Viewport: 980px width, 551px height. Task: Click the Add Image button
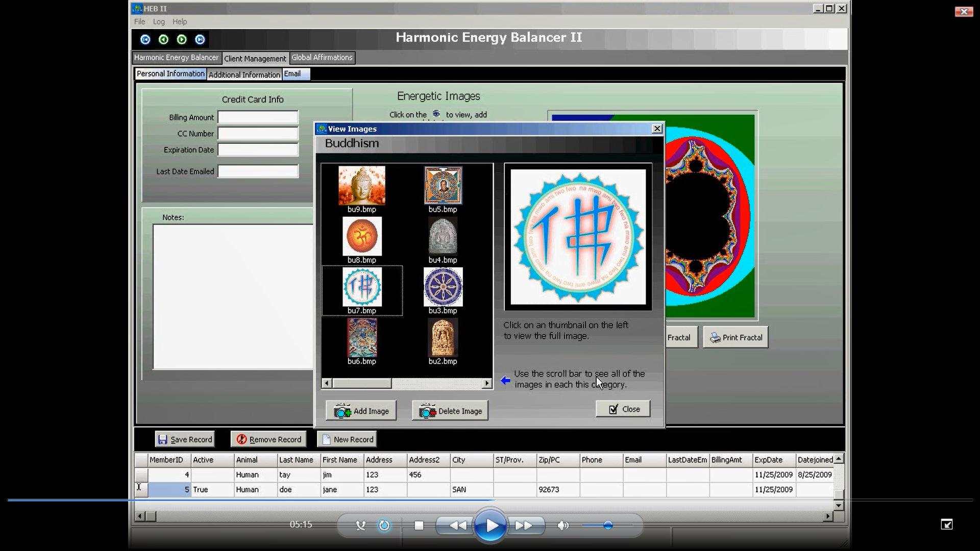click(x=361, y=411)
